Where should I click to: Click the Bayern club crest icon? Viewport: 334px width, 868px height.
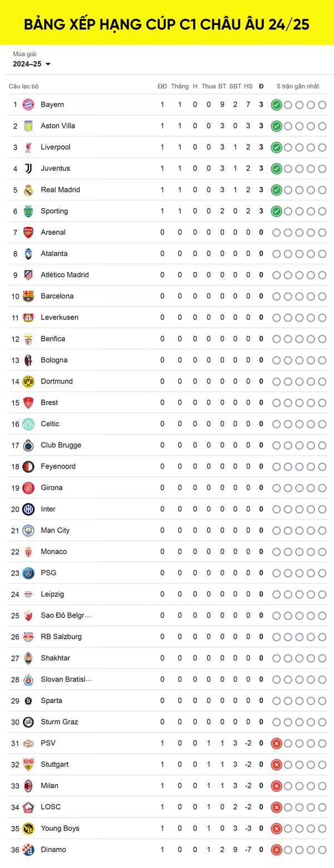pyautogui.click(x=28, y=105)
